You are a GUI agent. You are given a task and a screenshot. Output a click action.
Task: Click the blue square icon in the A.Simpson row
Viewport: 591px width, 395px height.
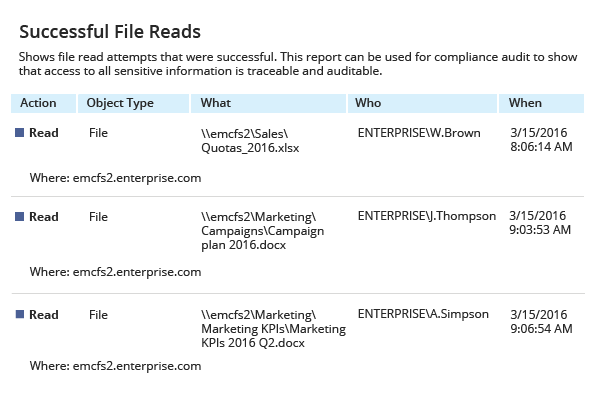pyautogui.click(x=20, y=314)
